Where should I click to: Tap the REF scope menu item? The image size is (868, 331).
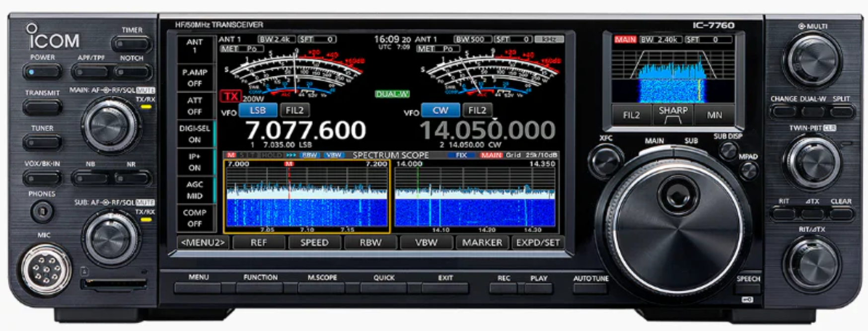click(x=259, y=243)
